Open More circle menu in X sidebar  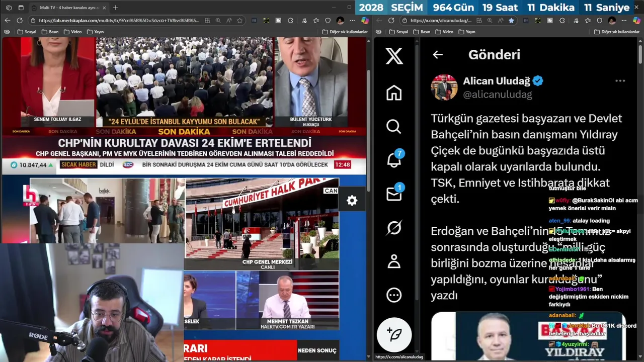[394, 295]
